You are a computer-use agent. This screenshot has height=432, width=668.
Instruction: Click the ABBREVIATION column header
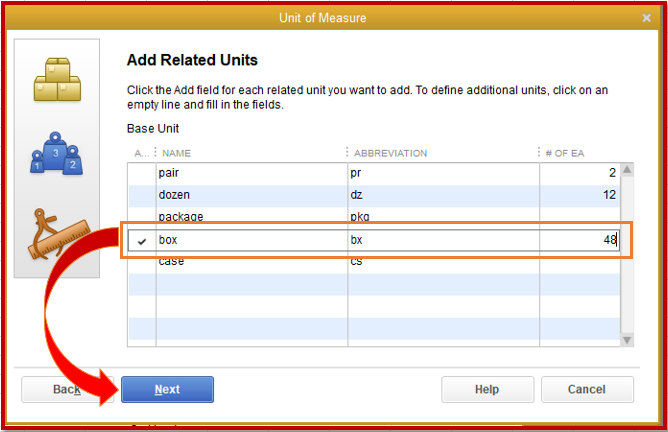point(390,153)
